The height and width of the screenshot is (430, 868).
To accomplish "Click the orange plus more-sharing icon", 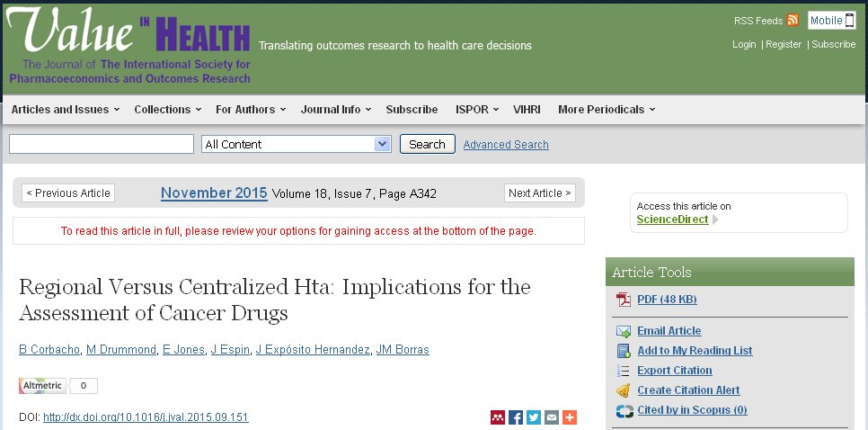I will click(x=569, y=417).
